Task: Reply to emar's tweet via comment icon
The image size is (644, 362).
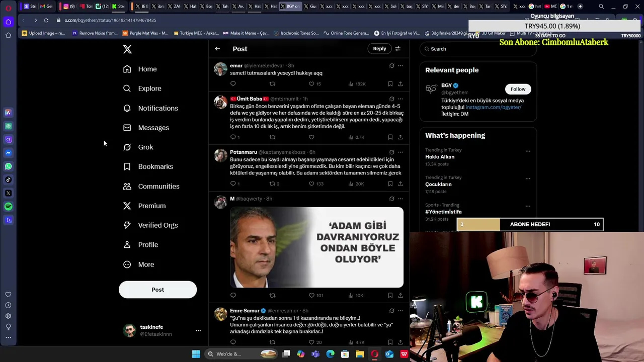Action: point(233,84)
